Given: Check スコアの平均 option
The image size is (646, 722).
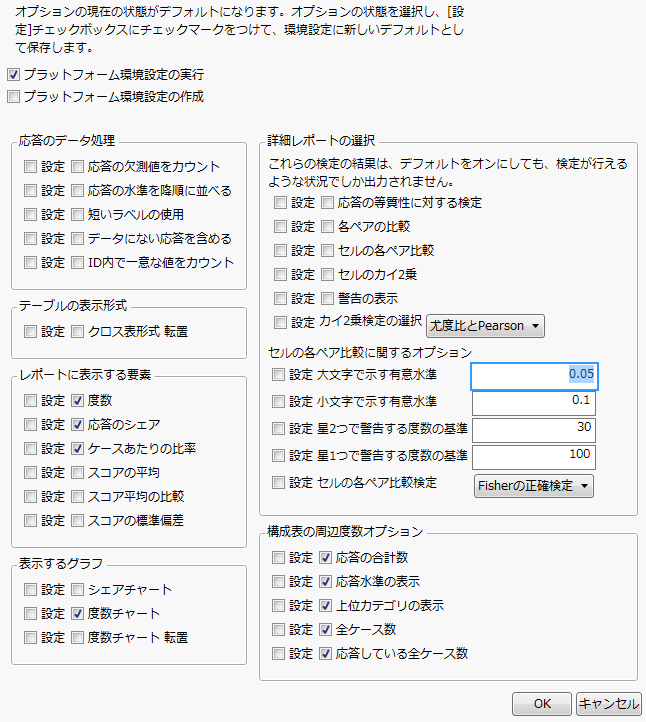Looking at the screenshot, I should [x=79, y=472].
